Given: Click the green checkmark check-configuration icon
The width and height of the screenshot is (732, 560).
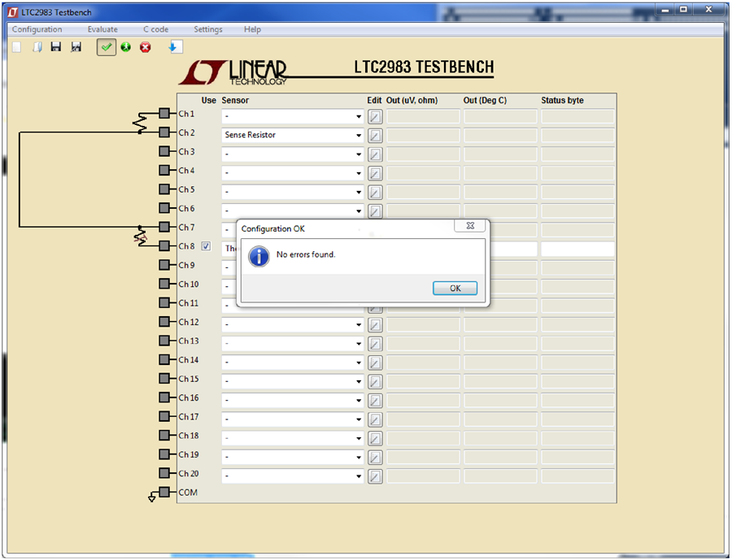Looking at the screenshot, I should [107, 47].
